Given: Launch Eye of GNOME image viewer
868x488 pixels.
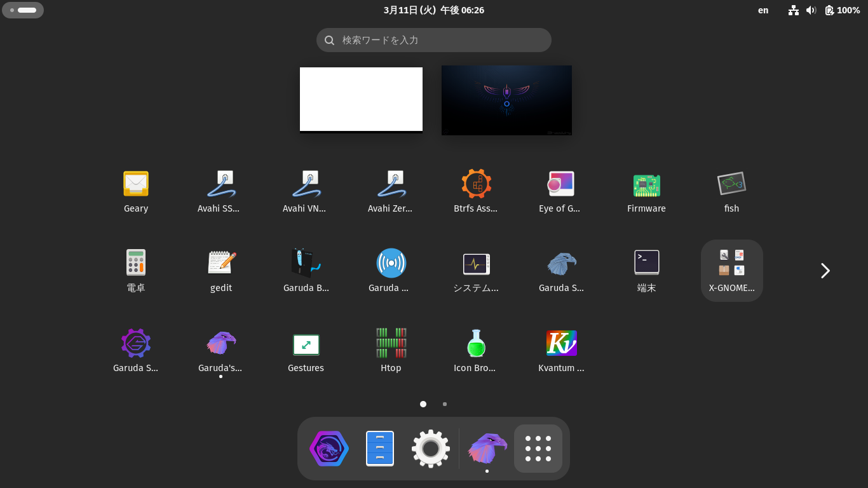Looking at the screenshot, I should coord(561,191).
